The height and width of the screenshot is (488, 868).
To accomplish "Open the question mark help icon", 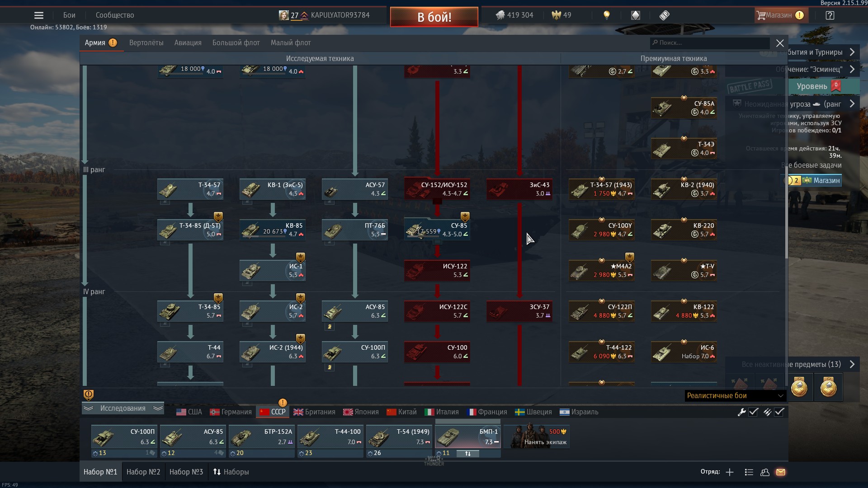I will [x=830, y=15].
